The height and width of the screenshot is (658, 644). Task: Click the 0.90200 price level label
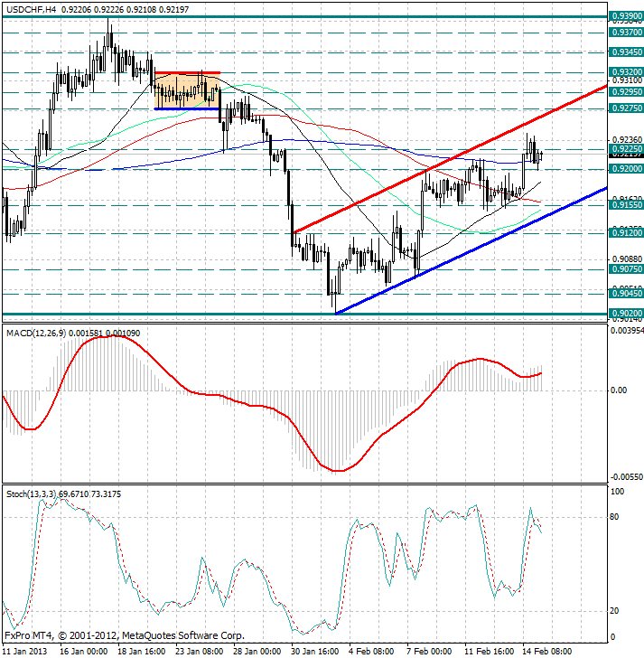click(626, 314)
